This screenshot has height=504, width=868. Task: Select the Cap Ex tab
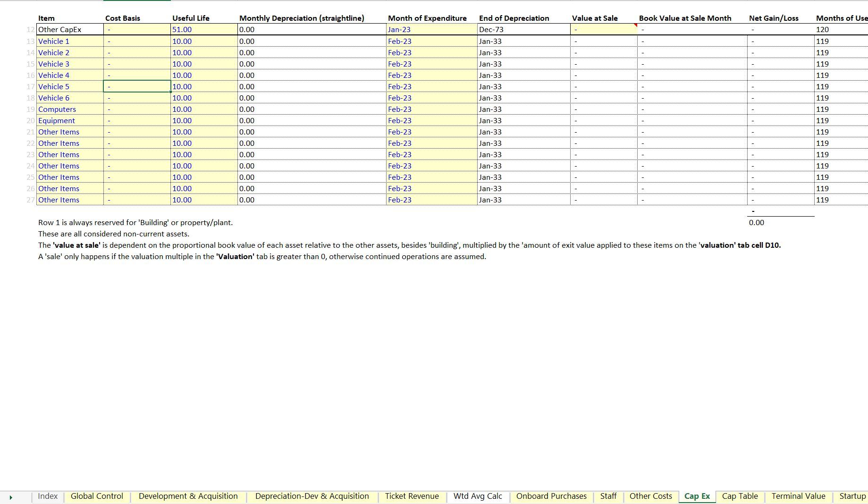pyautogui.click(x=697, y=496)
